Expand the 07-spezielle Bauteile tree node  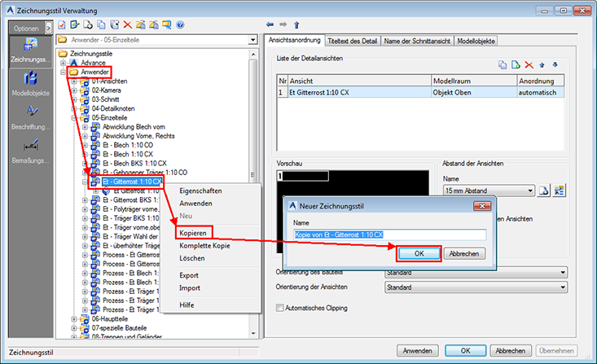pyautogui.click(x=74, y=328)
